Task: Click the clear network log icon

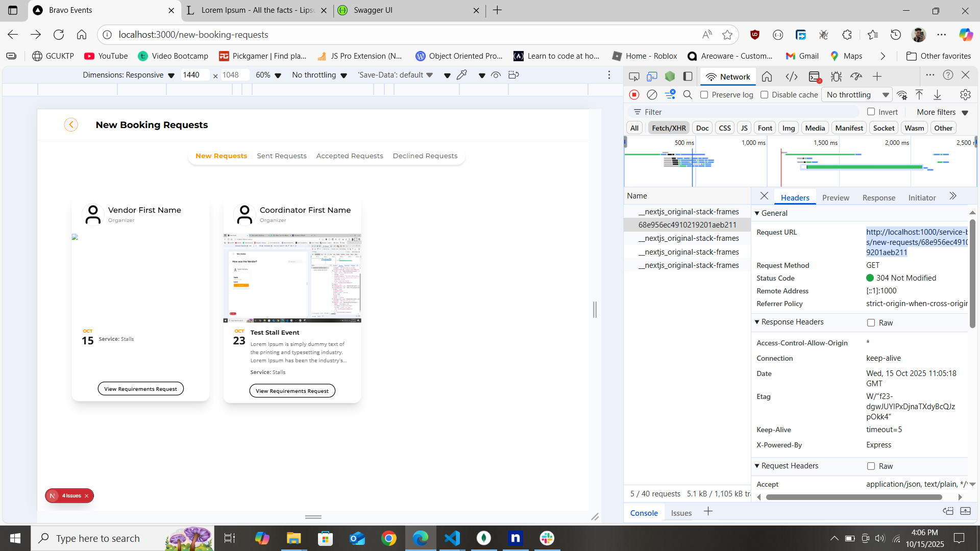Action: tap(652, 95)
